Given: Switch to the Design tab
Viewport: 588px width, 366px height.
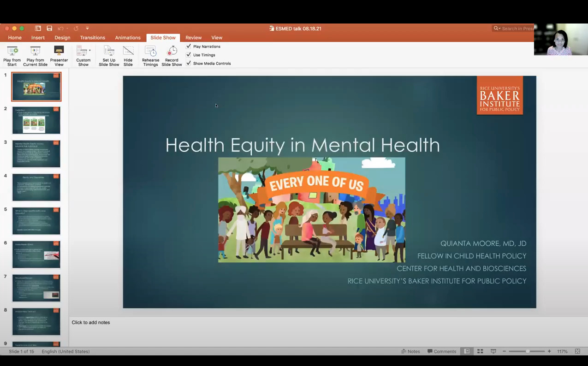Looking at the screenshot, I should (62, 38).
